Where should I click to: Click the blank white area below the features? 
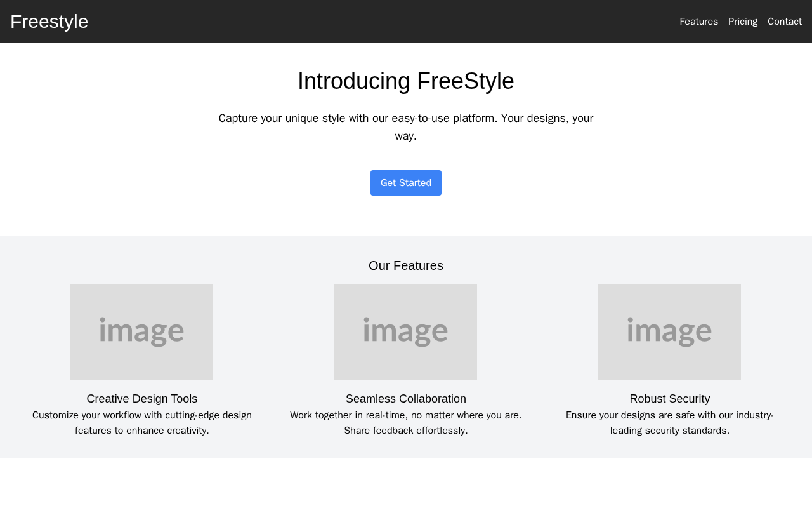[x=406, y=484]
